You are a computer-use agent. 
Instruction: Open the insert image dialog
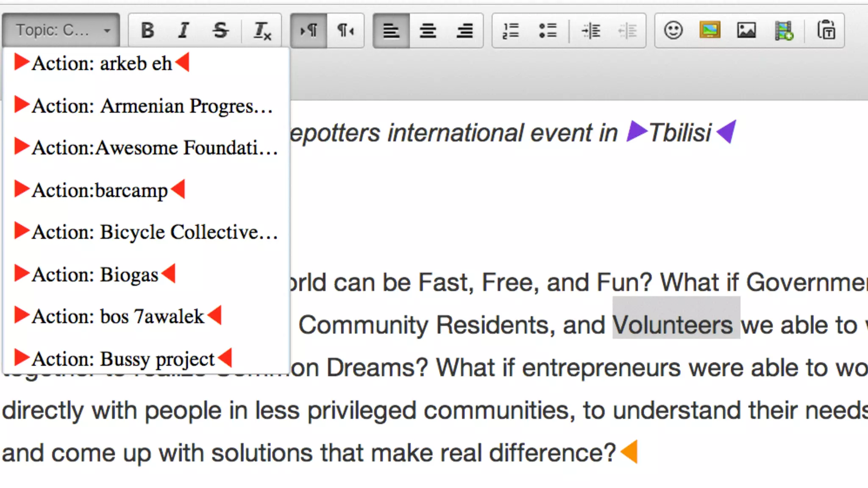[746, 30]
